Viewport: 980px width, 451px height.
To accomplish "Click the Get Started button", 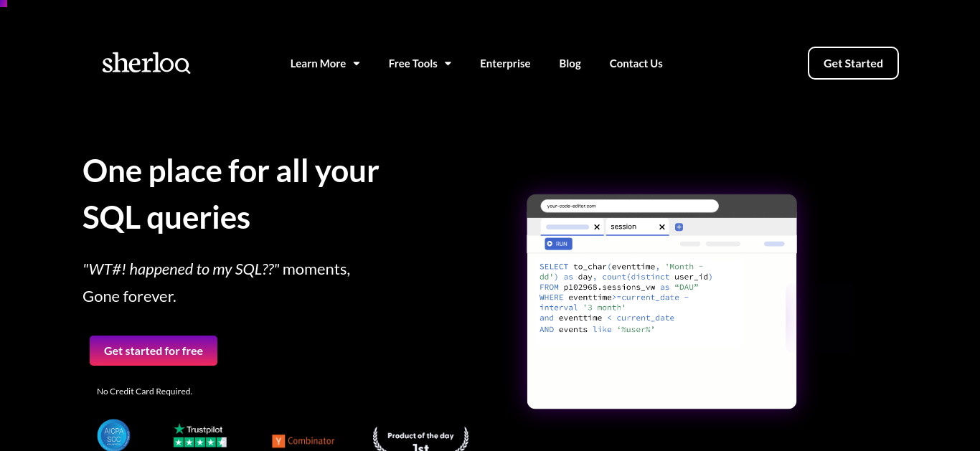I will pyautogui.click(x=853, y=63).
